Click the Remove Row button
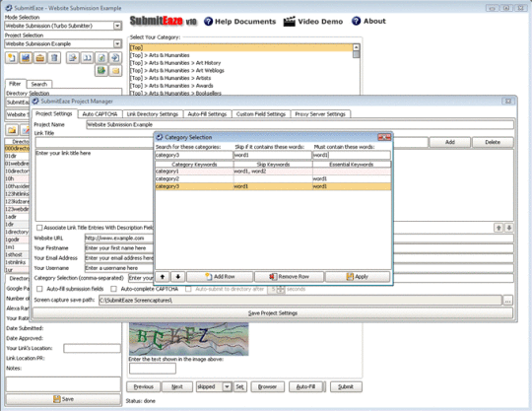 point(289,277)
